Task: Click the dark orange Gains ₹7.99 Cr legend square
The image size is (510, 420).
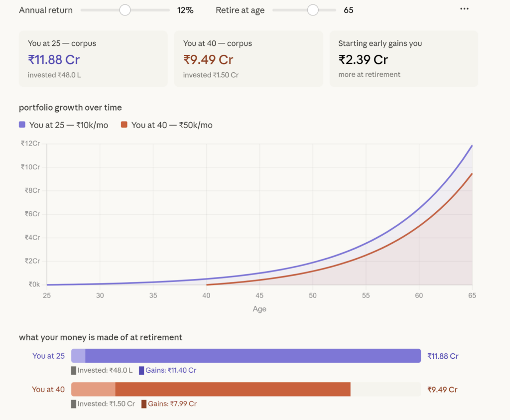Action: tap(144, 404)
